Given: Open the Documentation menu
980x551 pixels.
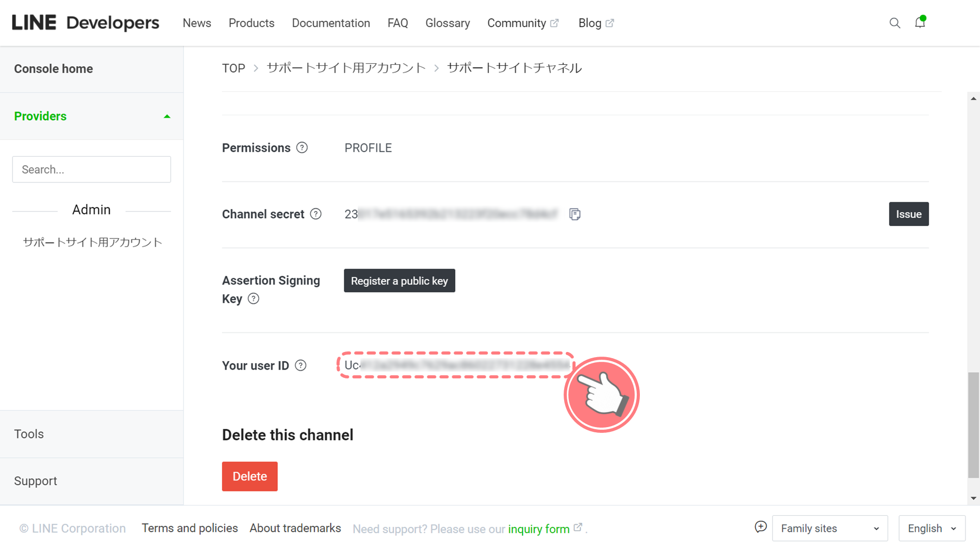Looking at the screenshot, I should [x=331, y=23].
